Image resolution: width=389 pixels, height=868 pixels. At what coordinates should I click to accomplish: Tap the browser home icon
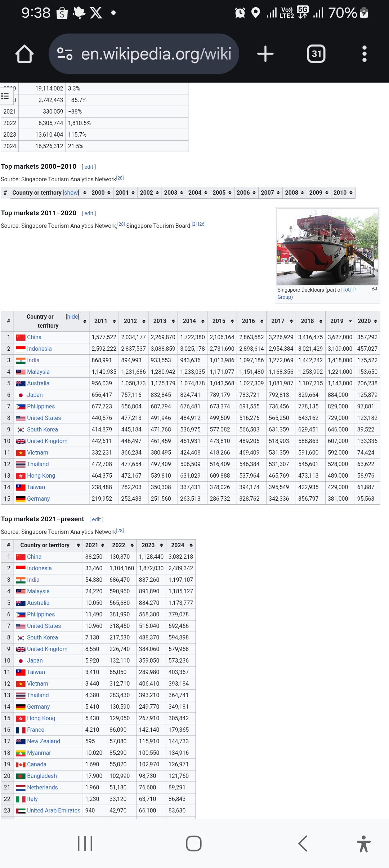point(24,54)
